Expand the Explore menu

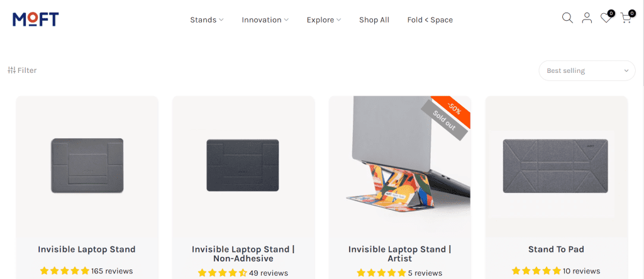click(x=324, y=19)
